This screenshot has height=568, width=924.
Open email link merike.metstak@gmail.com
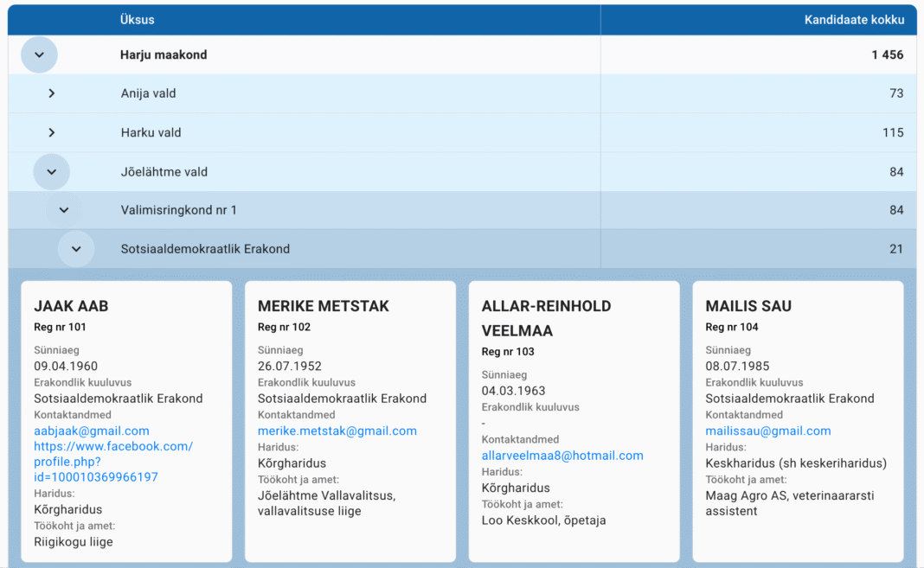point(337,431)
